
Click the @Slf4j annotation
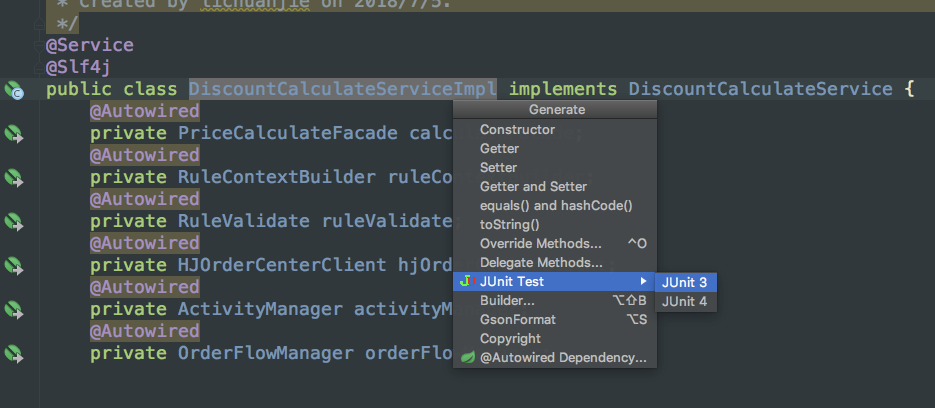(x=78, y=67)
